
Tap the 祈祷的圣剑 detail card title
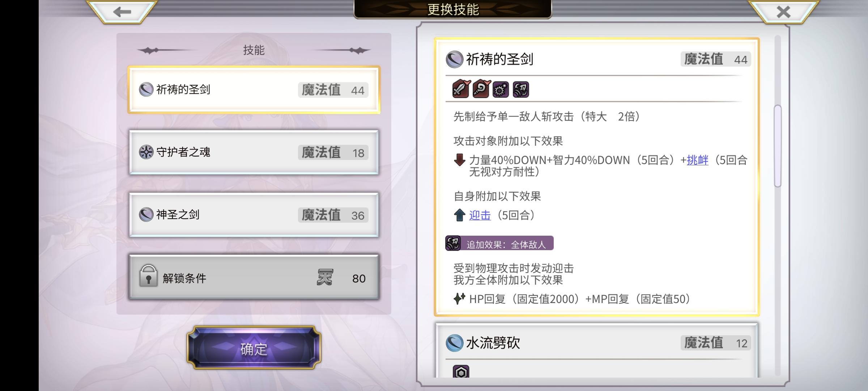(x=499, y=59)
